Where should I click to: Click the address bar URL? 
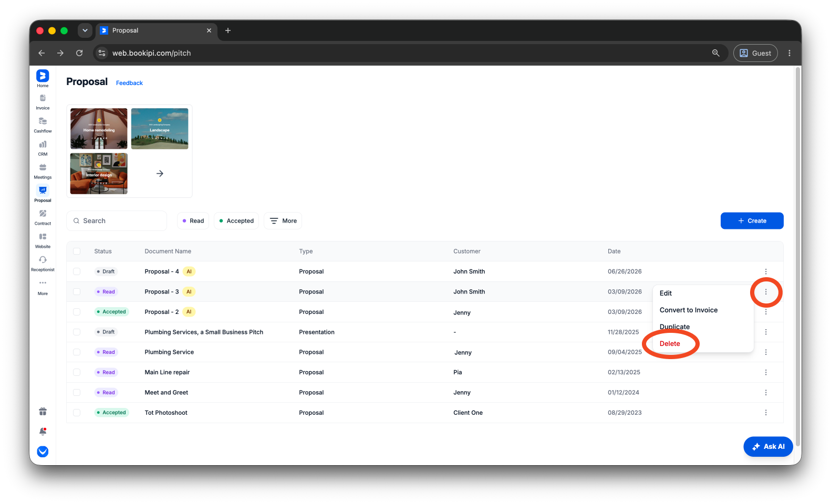click(x=151, y=53)
